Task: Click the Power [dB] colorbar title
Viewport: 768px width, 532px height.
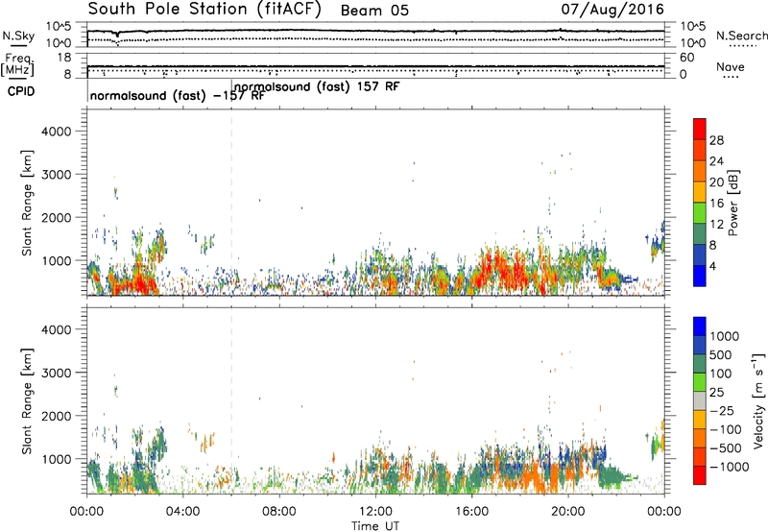Action: coord(732,203)
